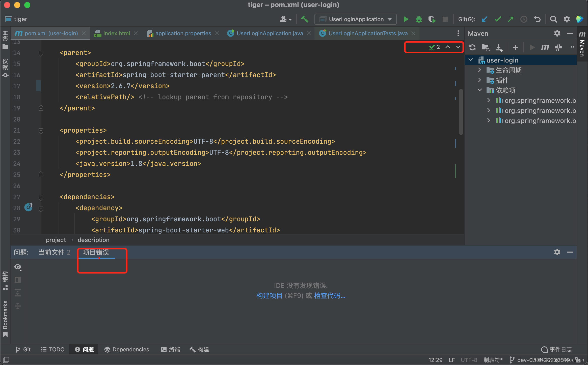The image size is (588, 365).
Task: Toggle the problems panel settings gear
Action: pos(557,252)
